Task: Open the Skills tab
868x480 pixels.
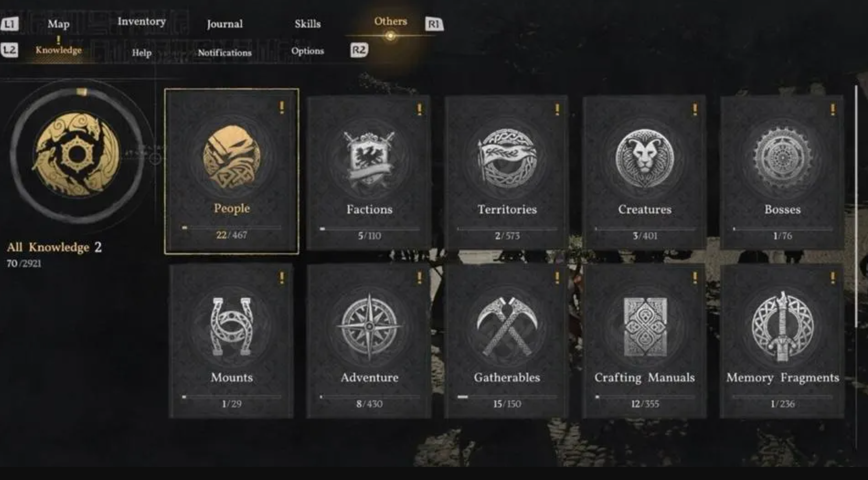Action: pos(308,24)
